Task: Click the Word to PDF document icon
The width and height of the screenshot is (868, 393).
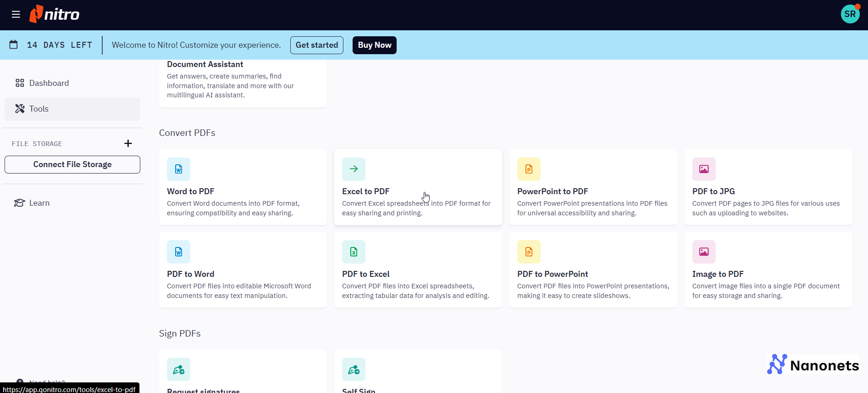Action: coord(178,169)
